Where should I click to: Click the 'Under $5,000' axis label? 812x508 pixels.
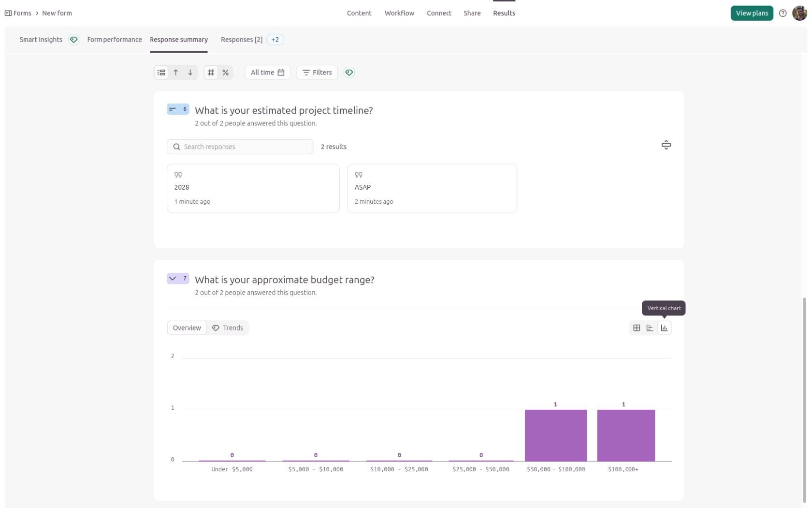pyautogui.click(x=232, y=469)
